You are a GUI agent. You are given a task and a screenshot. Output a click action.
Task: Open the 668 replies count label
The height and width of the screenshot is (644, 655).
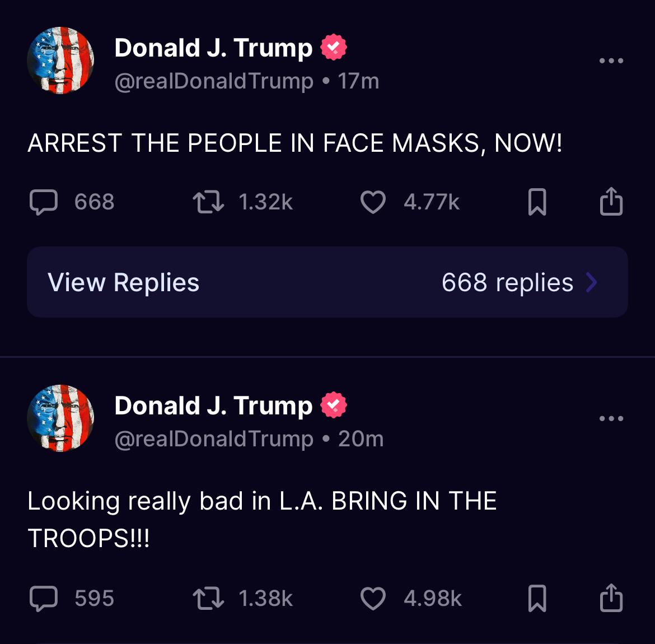coord(507,282)
